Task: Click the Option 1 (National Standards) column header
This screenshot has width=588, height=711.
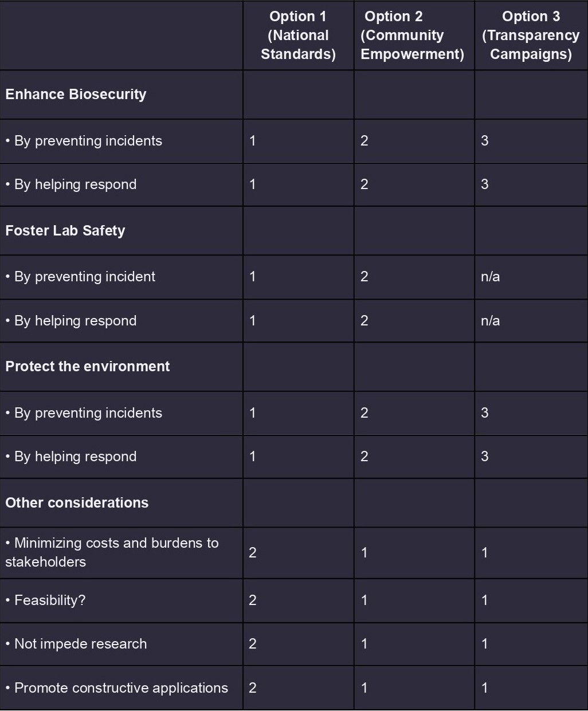Action: pyautogui.click(x=298, y=36)
